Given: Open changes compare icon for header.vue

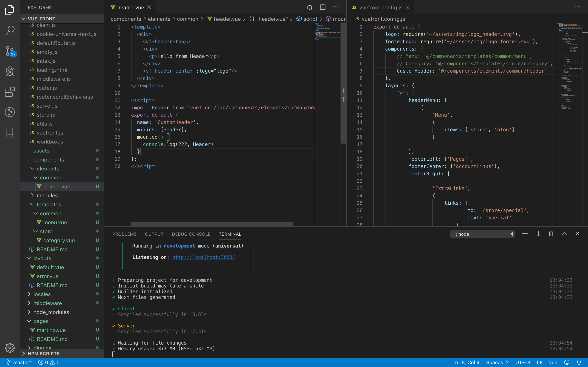Looking at the screenshot, I should [309, 7].
